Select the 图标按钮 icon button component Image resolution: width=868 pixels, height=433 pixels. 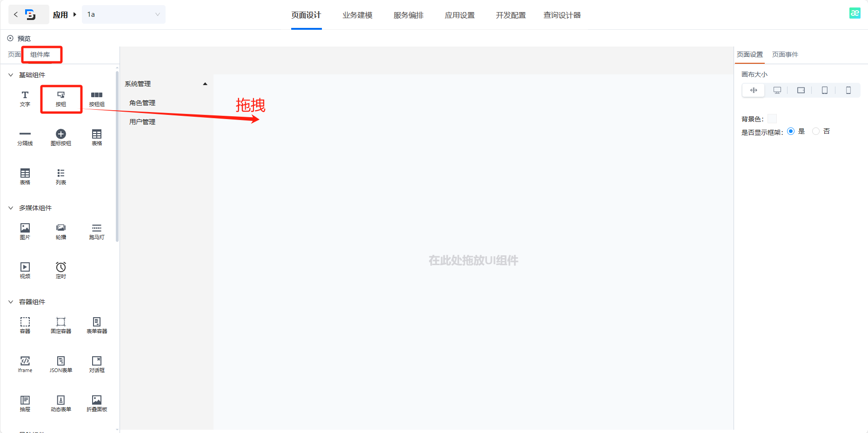61,137
